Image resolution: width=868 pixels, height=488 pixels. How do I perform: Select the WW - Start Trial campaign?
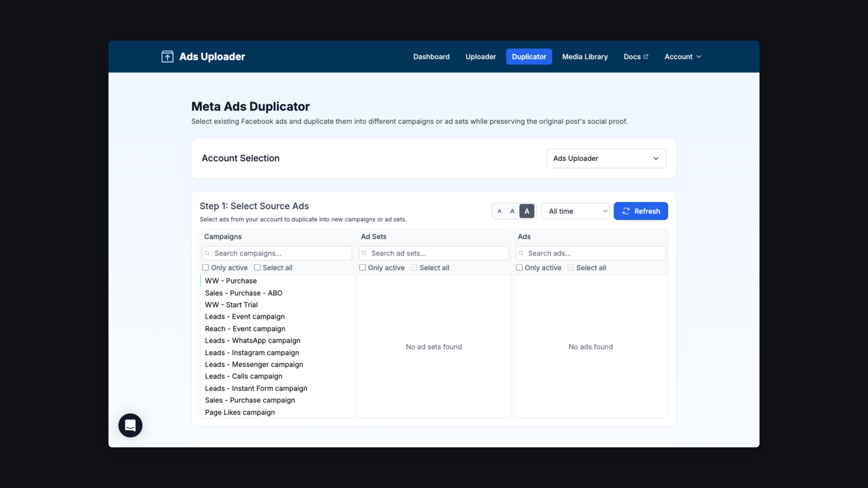point(277,305)
